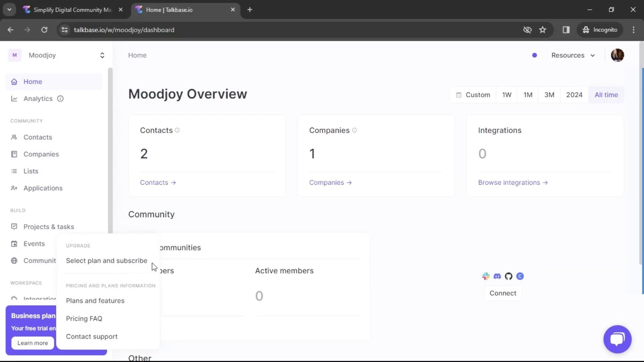Select the All time range
Viewport: 644px width, 362px height.
tap(606, 95)
